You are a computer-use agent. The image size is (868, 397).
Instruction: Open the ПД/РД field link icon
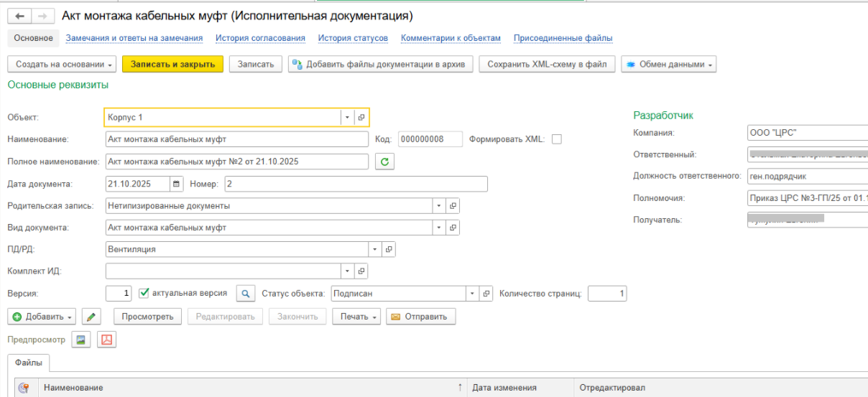(x=388, y=249)
